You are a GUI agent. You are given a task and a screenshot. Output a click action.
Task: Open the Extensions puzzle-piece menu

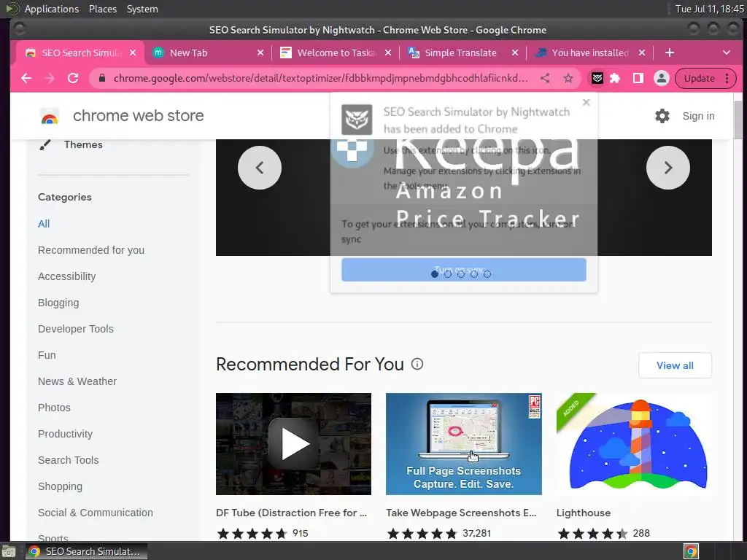(x=615, y=78)
